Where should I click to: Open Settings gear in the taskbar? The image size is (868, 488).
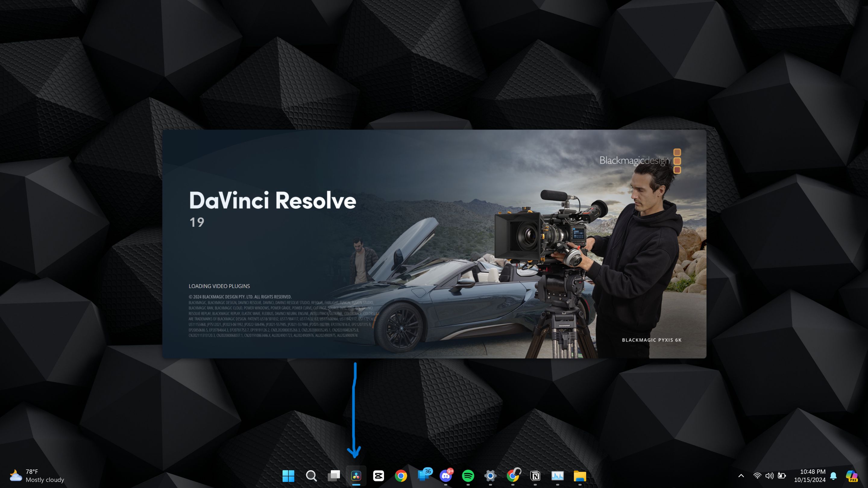490,476
